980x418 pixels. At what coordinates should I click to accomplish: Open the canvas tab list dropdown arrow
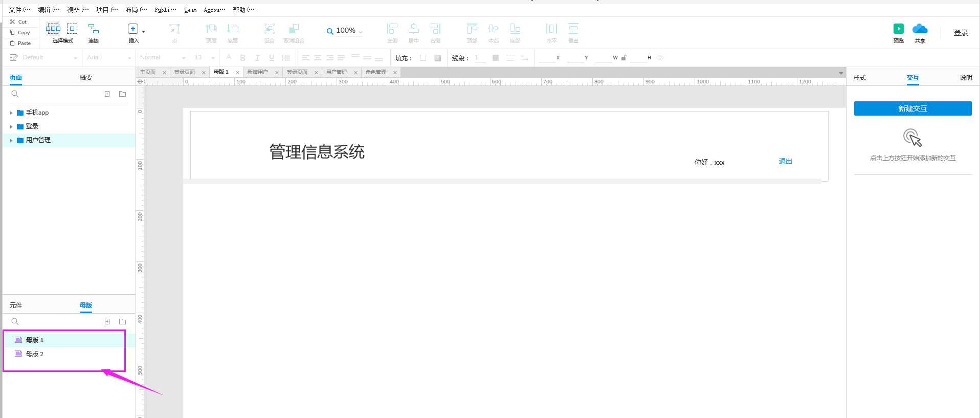click(x=840, y=73)
